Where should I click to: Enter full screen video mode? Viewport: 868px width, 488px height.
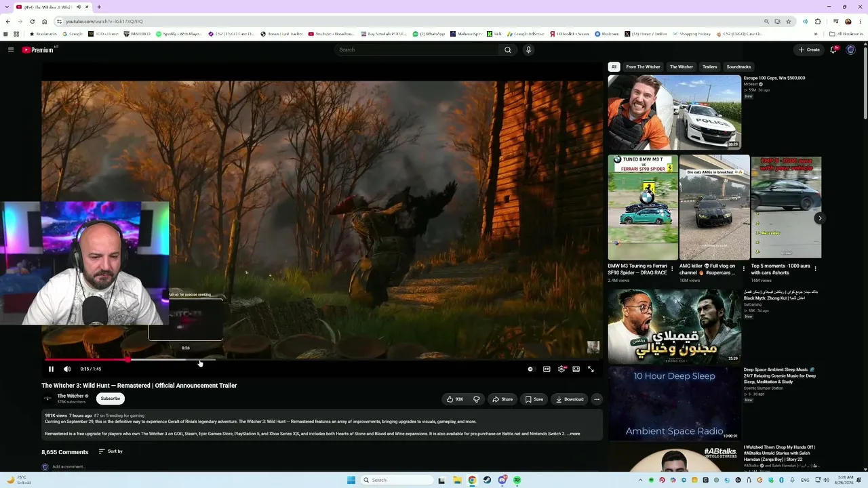tap(591, 369)
